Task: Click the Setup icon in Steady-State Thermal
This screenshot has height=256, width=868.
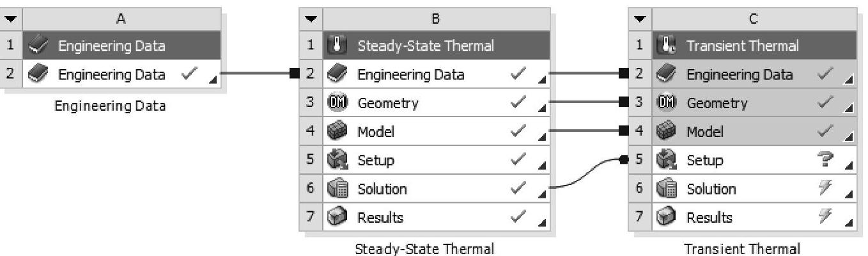Action: click(x=336, y=161)
